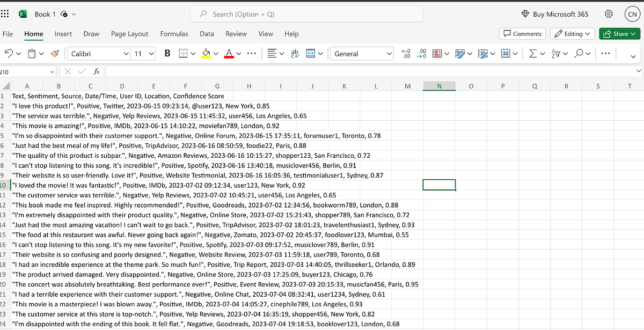Click the Paste clipboard icon
Screen dimensions: 644x330
click(32, 53)
